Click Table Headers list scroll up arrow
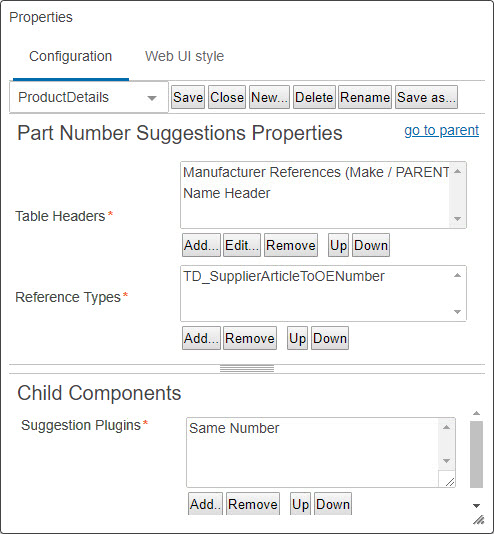 [x=458, y=171]
